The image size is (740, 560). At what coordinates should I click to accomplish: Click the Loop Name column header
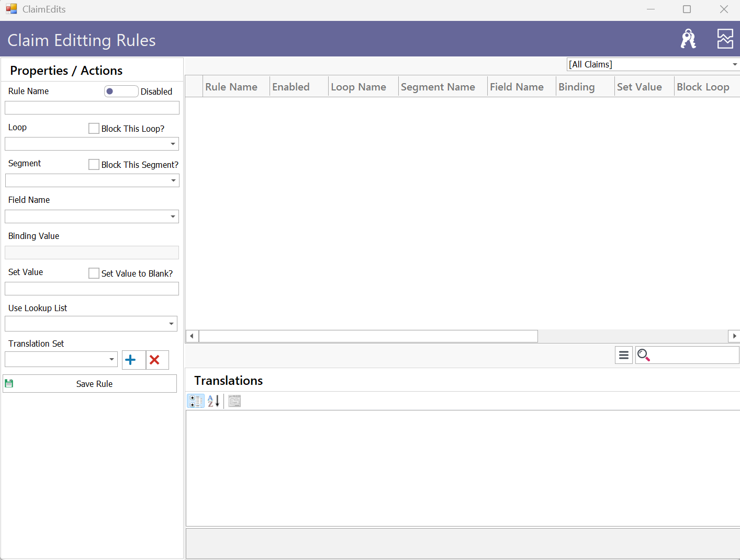click(364, 87)
